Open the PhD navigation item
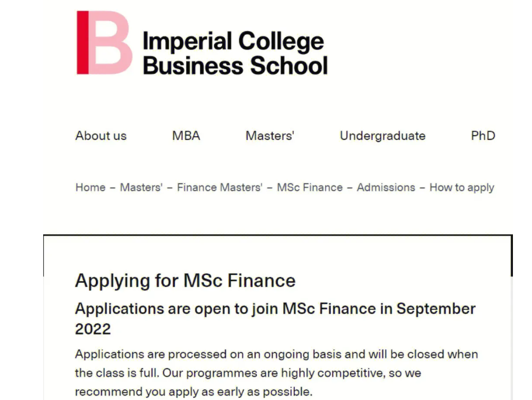 click(483, 136)
